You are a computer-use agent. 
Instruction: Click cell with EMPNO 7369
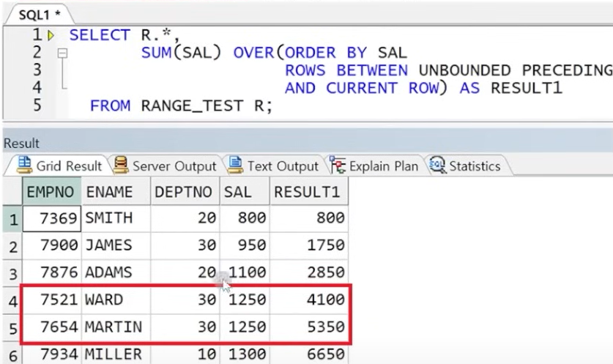point(52,218)
